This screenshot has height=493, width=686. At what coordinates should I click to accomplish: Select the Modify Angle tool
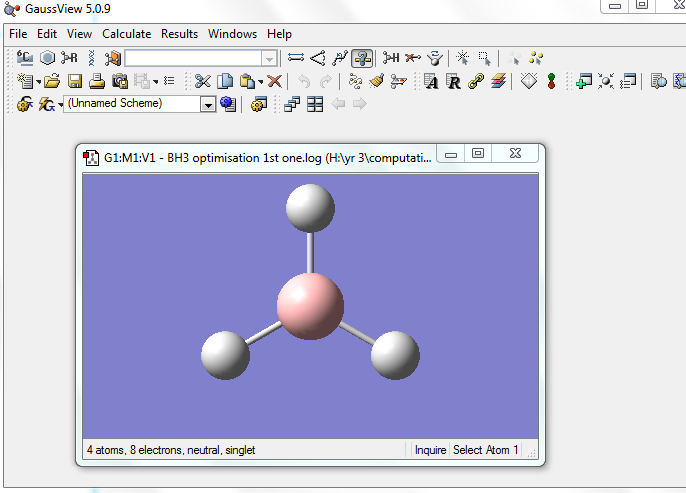[318, 58]
